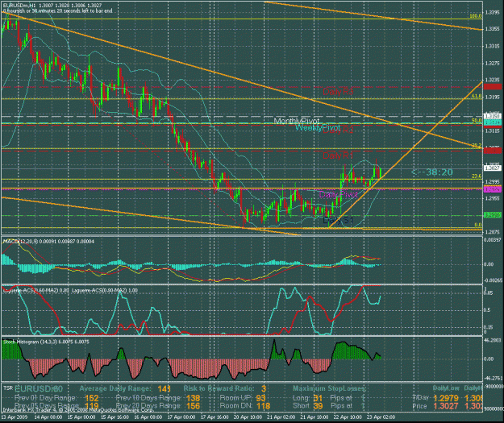Click the Average Daily Range value 141

pos(165,389)
